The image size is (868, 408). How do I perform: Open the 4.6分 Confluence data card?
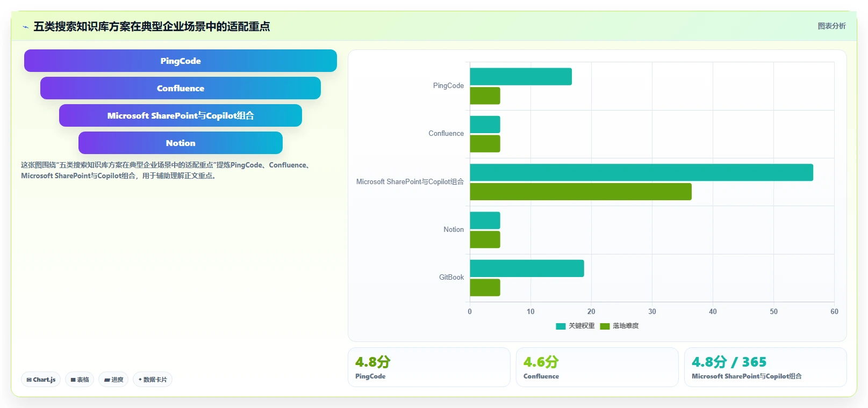pos(597,367)
